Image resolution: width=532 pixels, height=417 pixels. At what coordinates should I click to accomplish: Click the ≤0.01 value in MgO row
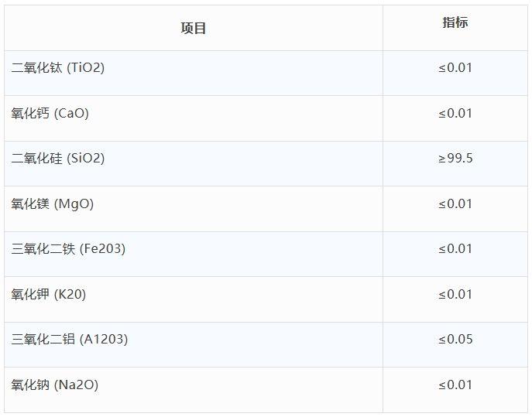tap(455, 203)
